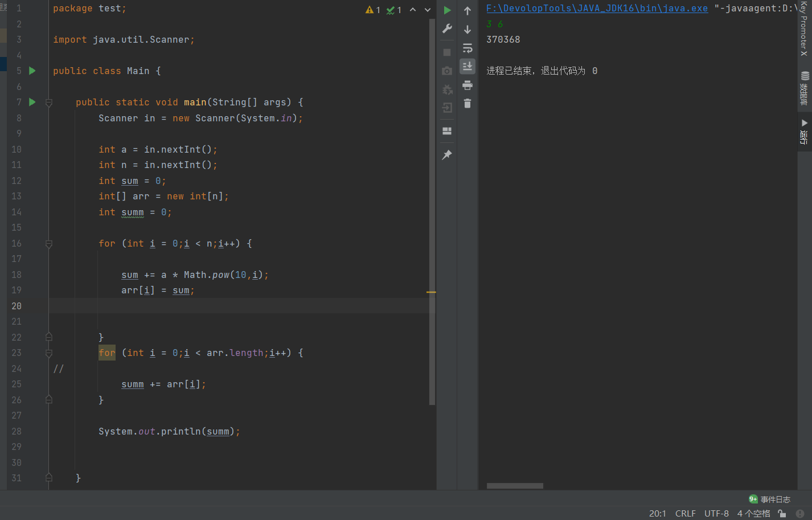Pin the run tool window tab
812x520 pixels.
pyautogui.click(x=447, y=154)
